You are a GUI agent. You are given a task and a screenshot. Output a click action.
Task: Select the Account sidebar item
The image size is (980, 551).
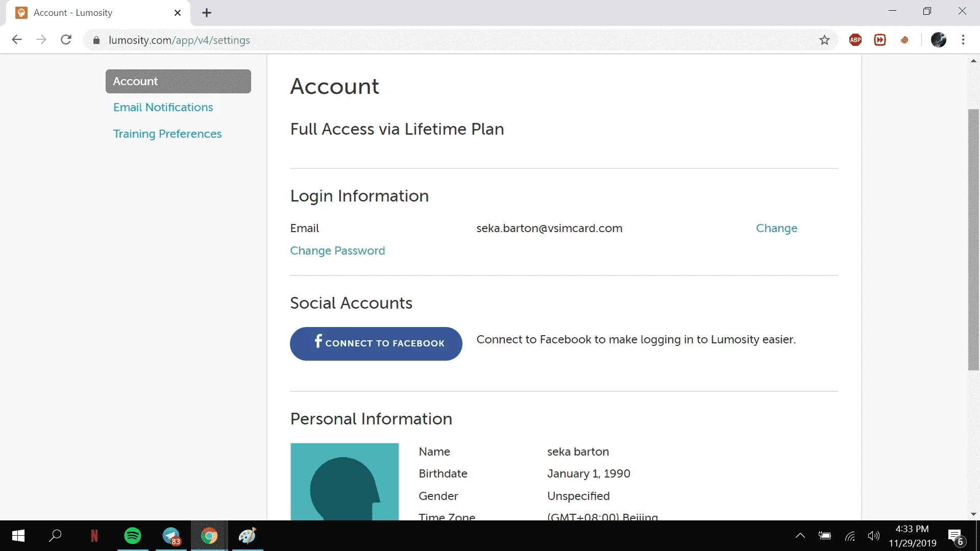[178, 81]
